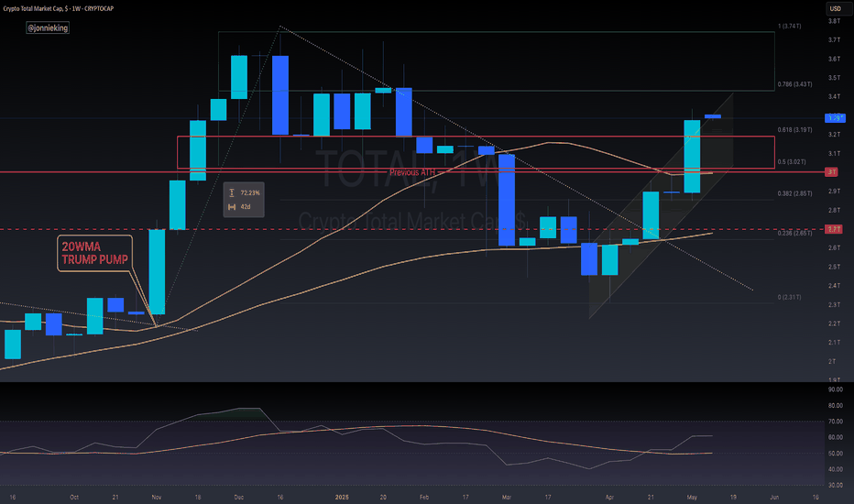Click Dec on the time axis
Screen dimensions: 854x504
tap(238, 498)
